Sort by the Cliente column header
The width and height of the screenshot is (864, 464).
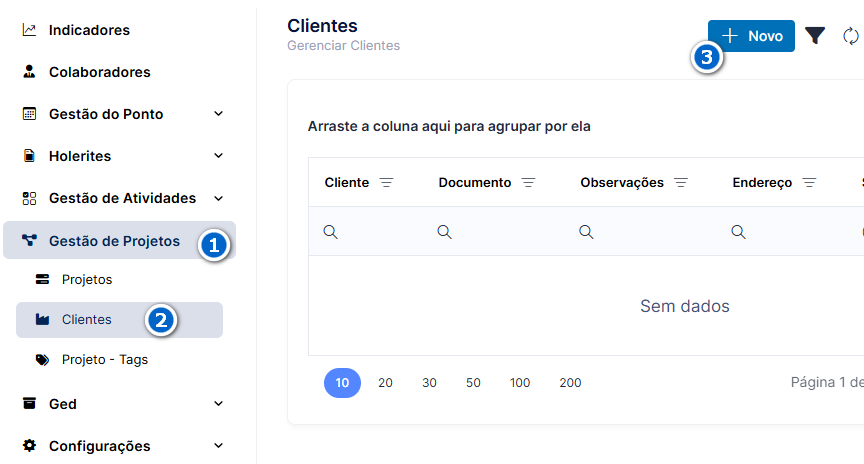[347, 182]
